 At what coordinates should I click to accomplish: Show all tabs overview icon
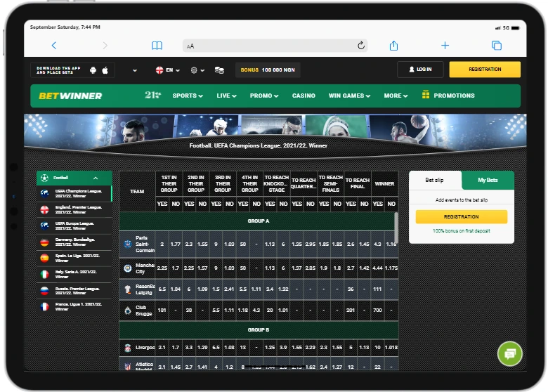click(497, 46)
